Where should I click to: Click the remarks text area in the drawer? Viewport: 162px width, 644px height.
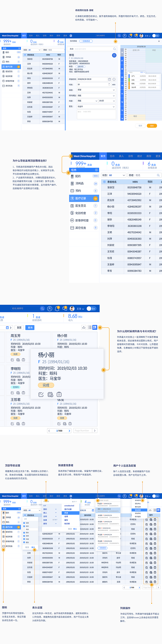click(x=96, y=115)
